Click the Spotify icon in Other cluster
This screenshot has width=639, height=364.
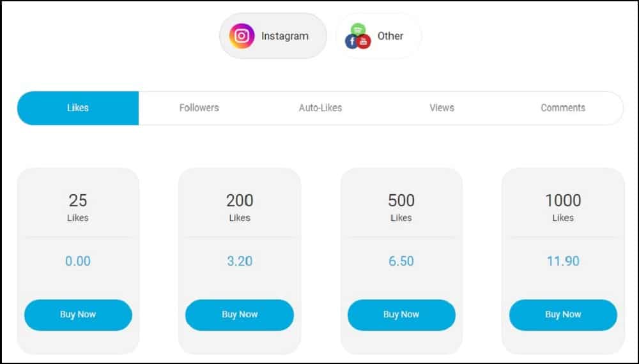(x=358, y=29)
